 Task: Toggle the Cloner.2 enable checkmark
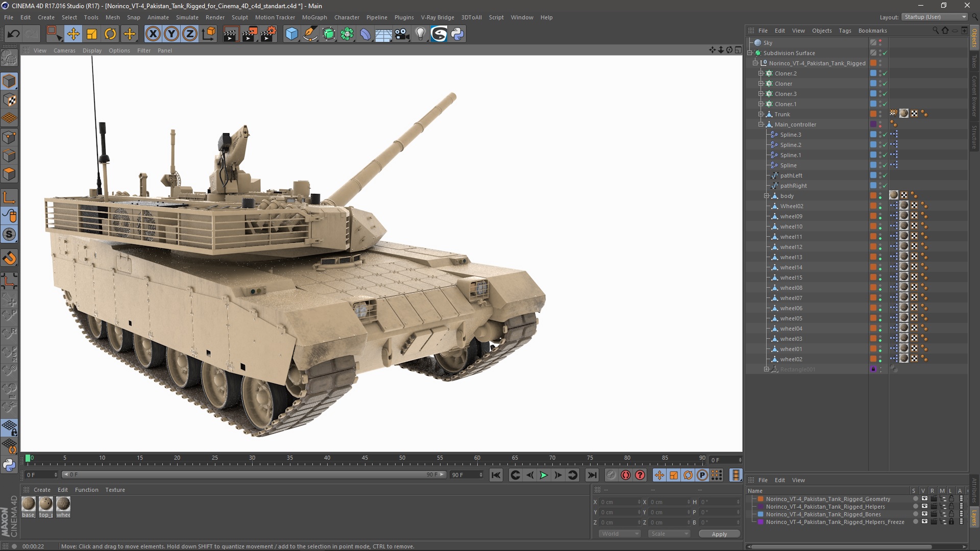point(885,73)
